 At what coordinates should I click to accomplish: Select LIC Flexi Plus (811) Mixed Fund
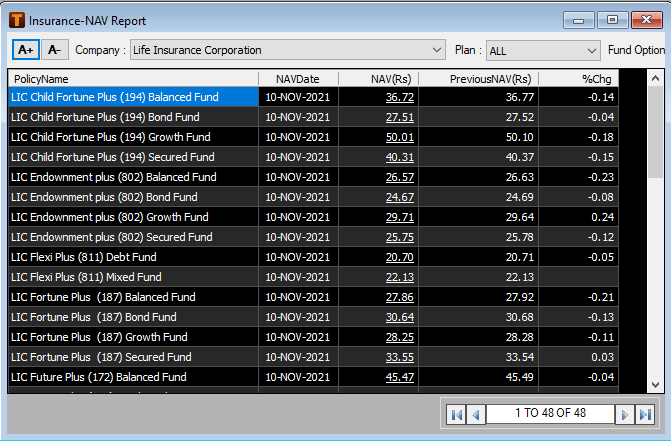coord(133,277)
